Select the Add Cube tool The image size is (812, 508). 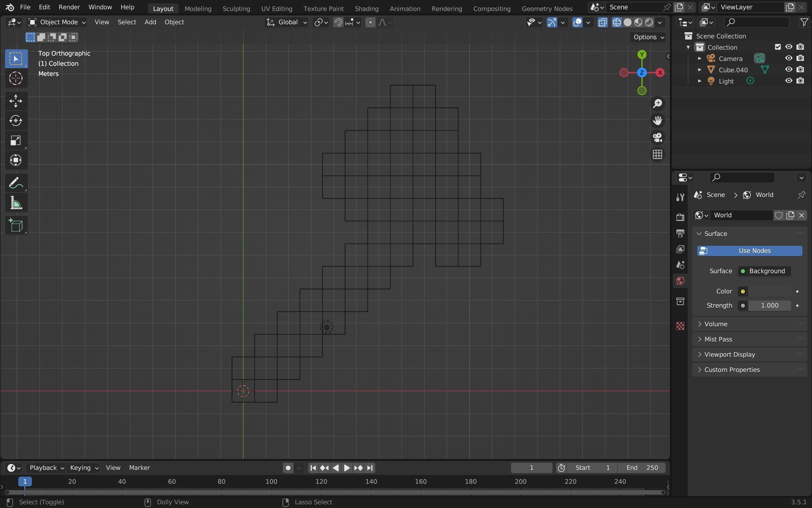[x=16, y=225]
